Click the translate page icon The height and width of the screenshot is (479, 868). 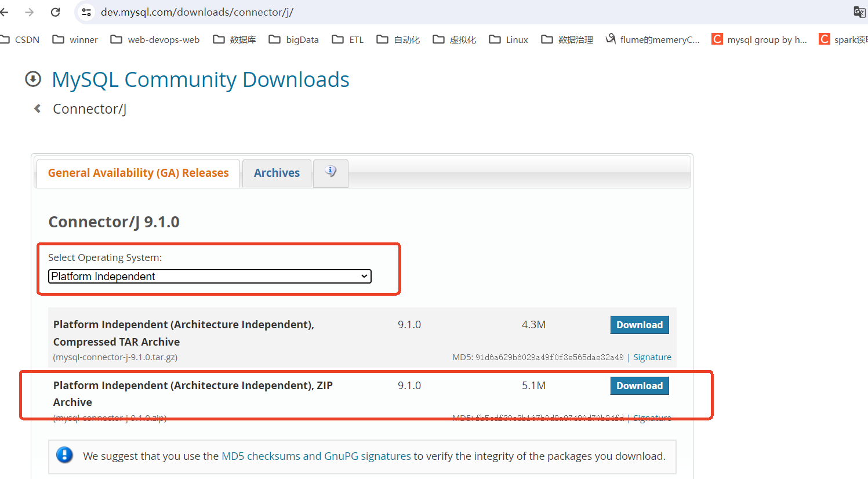click(859, 12)
